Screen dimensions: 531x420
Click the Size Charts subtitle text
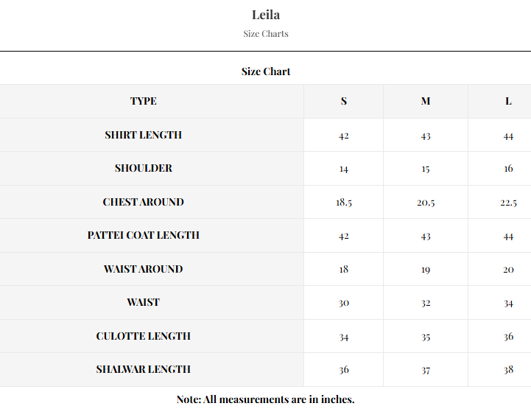coord(265,34)
